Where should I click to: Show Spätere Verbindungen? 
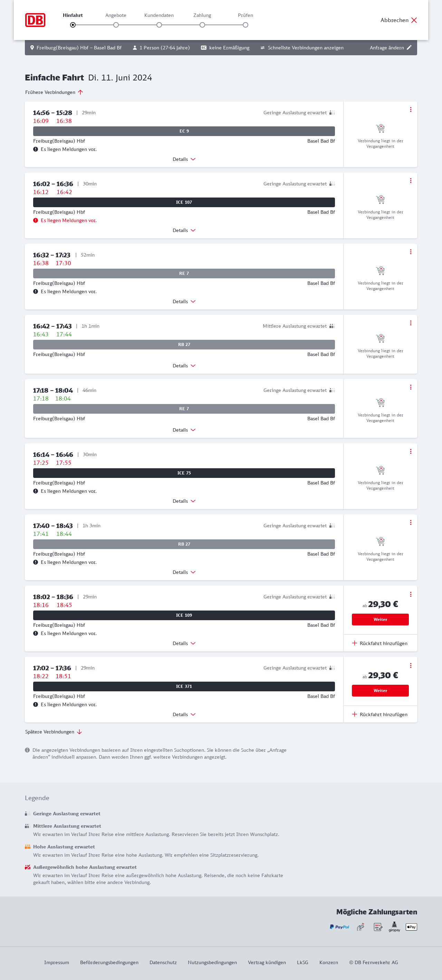53,732
